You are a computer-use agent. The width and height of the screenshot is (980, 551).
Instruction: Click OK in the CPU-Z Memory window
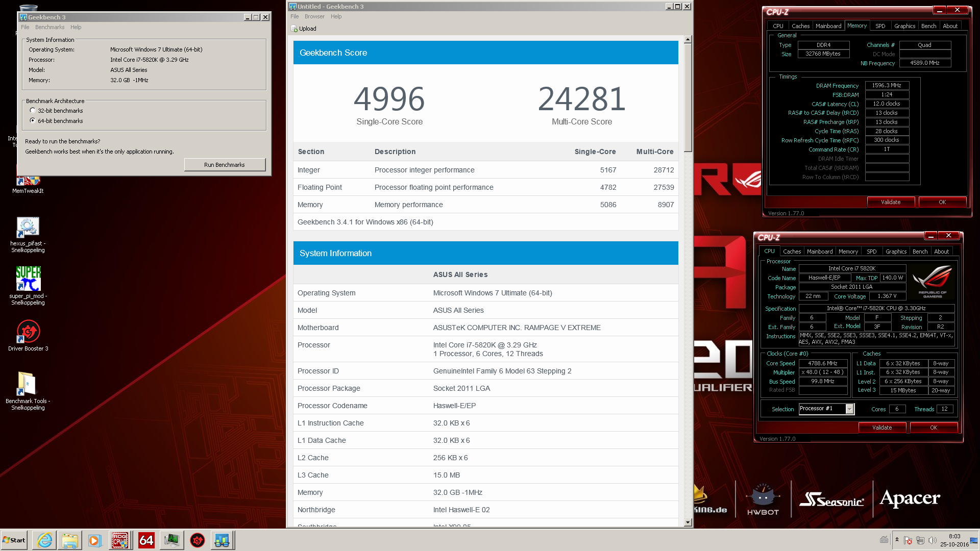click(942, 202)
